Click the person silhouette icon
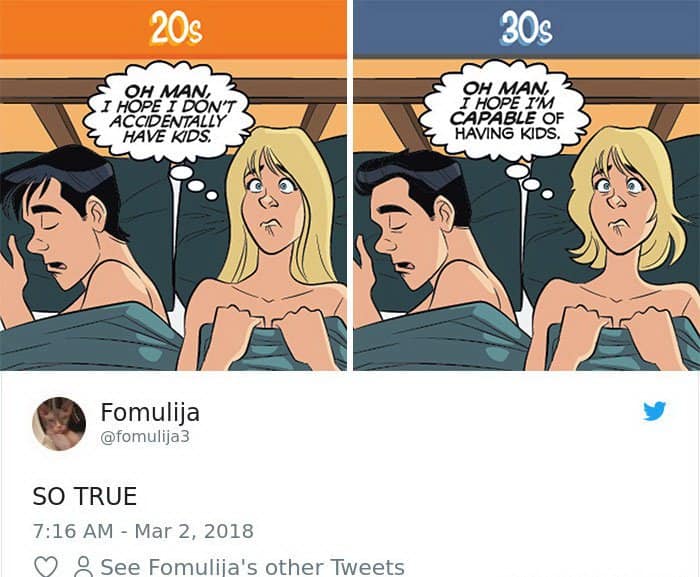 (83, 567)
